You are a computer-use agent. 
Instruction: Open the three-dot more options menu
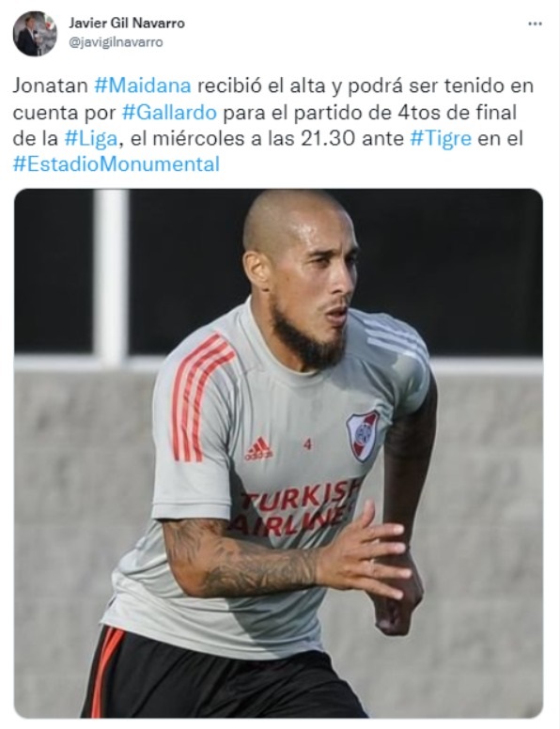535,24
